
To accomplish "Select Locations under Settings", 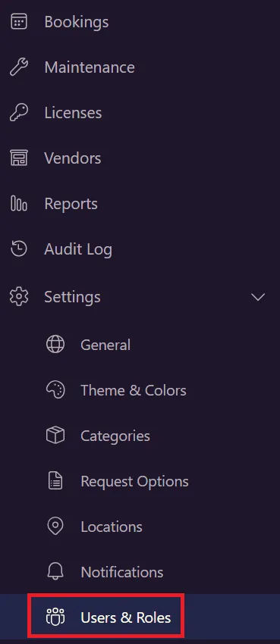I will [x=112, y=527].
